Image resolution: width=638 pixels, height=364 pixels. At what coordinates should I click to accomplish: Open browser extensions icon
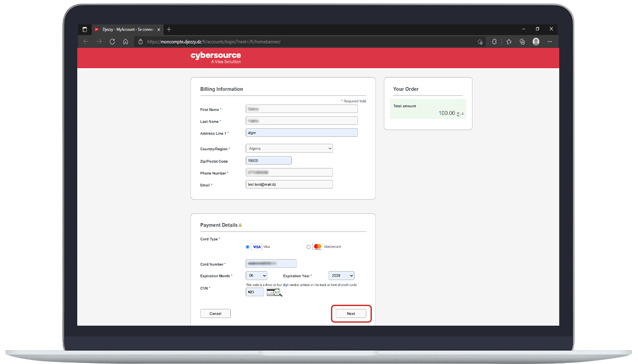point(494,42)
